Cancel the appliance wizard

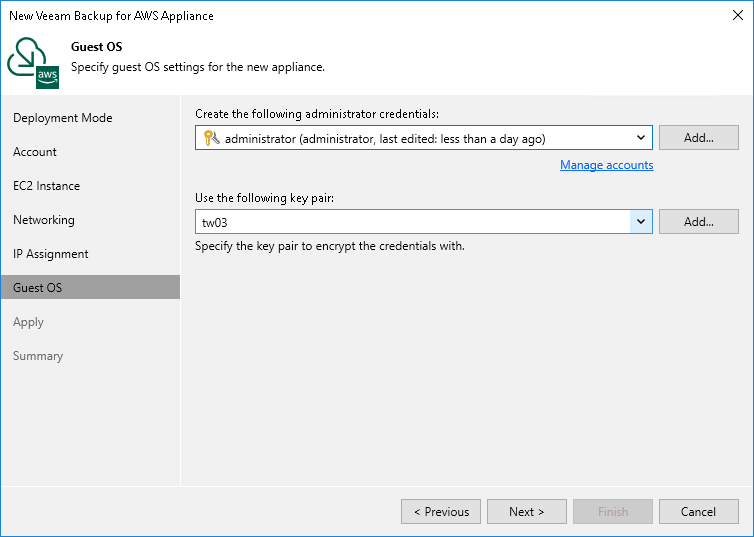(698, 512)
